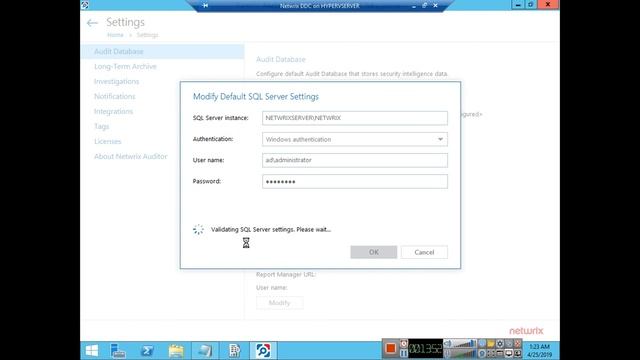Open Notifications settings
This screenshot has height=360, width=640.
tap(114, 96)
